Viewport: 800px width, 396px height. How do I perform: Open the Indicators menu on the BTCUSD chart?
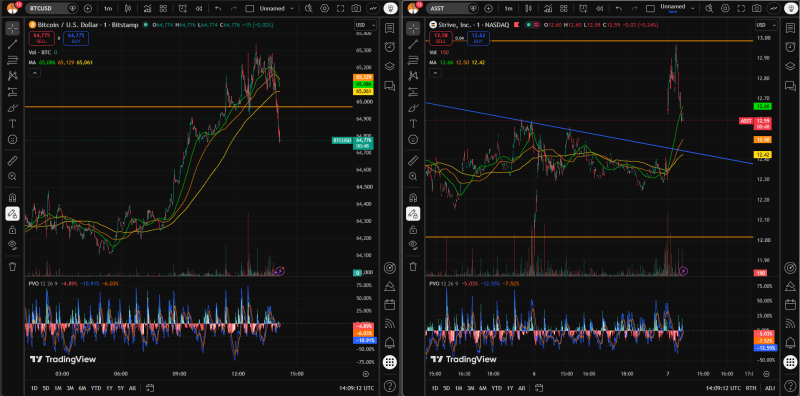point(147,8)
